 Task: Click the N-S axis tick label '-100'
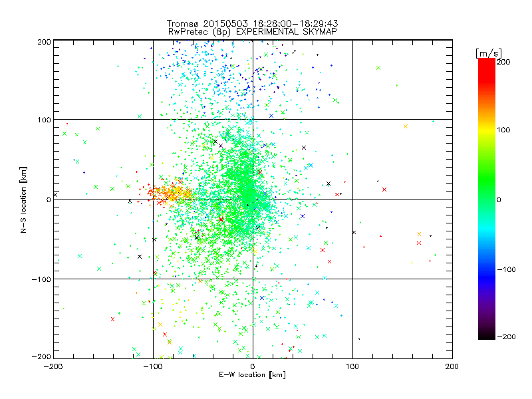point(41,279)
